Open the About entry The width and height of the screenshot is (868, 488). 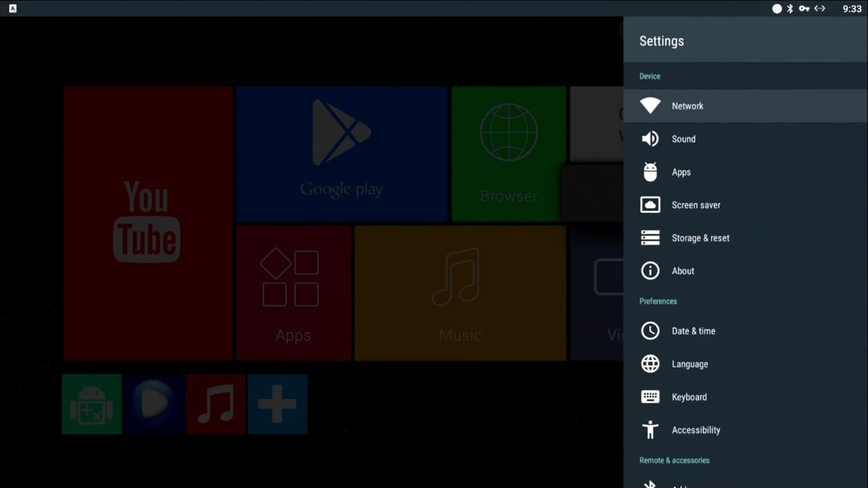click(746, 271)
